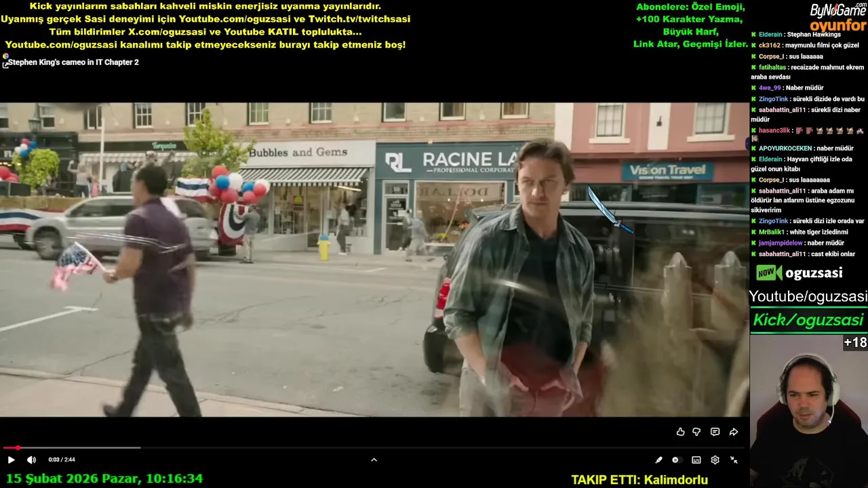Click chat username APOYURKOCEKEN
This screenshot has height=488, width=868.
pos(785,148)
